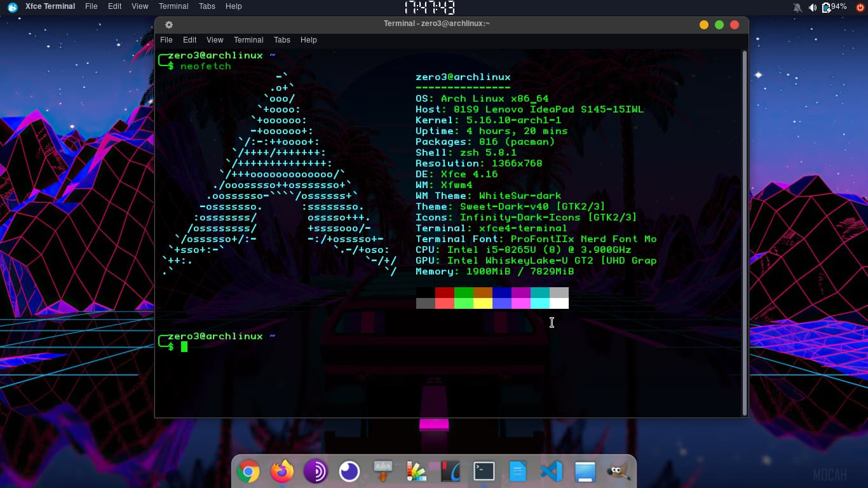Viewport: 868px width, 488px height.
Task: Open the color palette appearance app
Action: click(417, 471)
